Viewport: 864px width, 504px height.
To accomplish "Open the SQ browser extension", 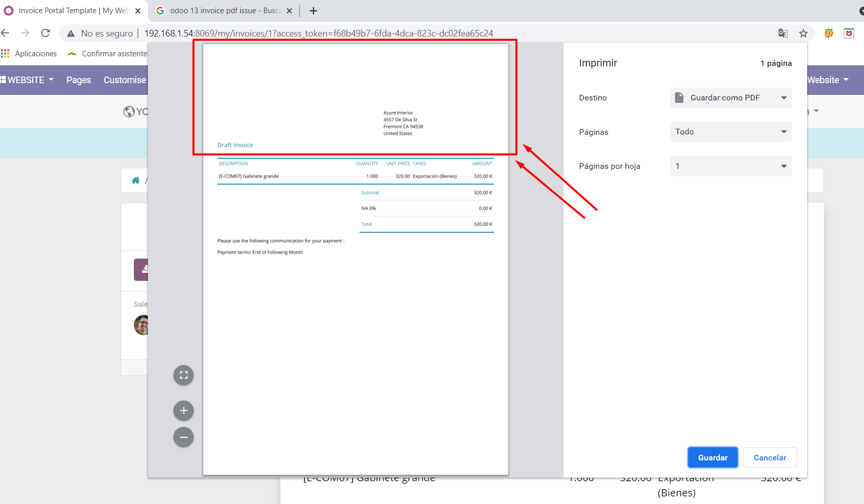I will click(829, 33).
